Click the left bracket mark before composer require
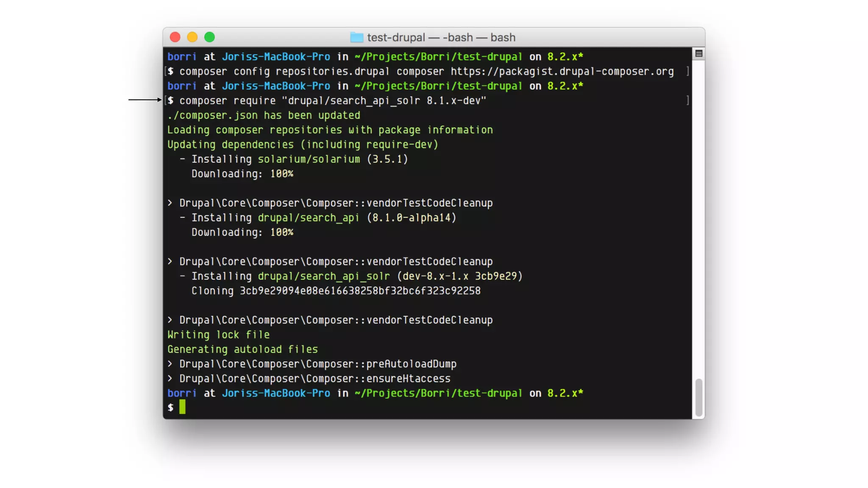 tap(166, 100)
